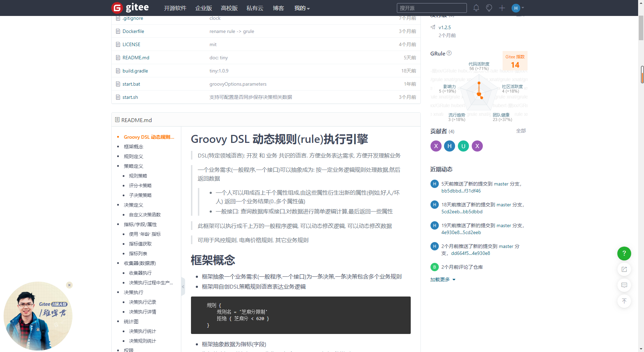Focus the 搜开源 search field
644x352 pixels.
click(x=432, y=8)
